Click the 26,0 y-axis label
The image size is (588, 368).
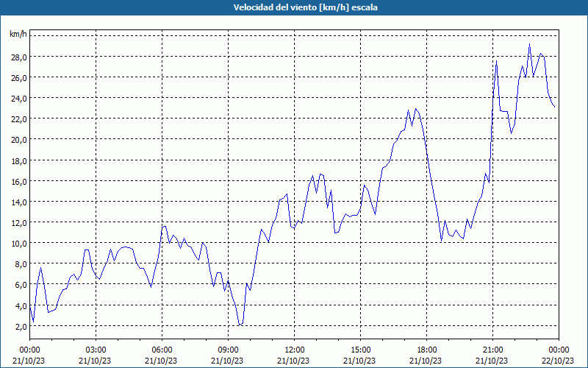click(x=19, y=78)
